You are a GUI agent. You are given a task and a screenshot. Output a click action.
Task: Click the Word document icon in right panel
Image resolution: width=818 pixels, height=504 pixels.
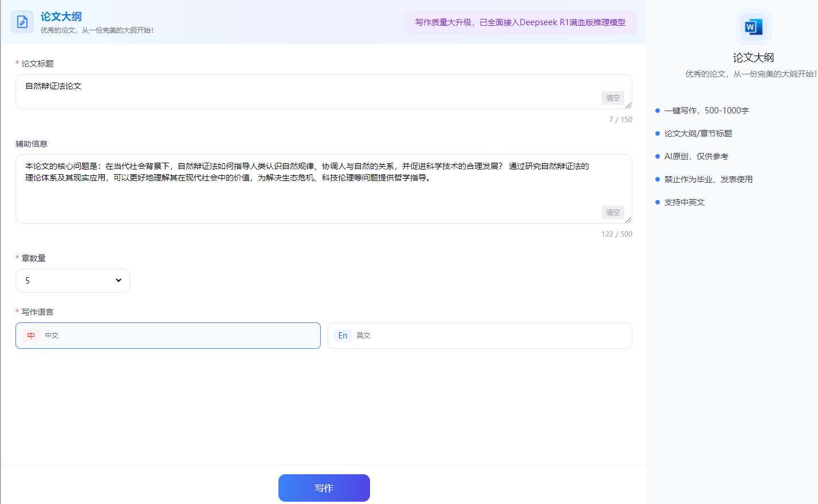753,27
